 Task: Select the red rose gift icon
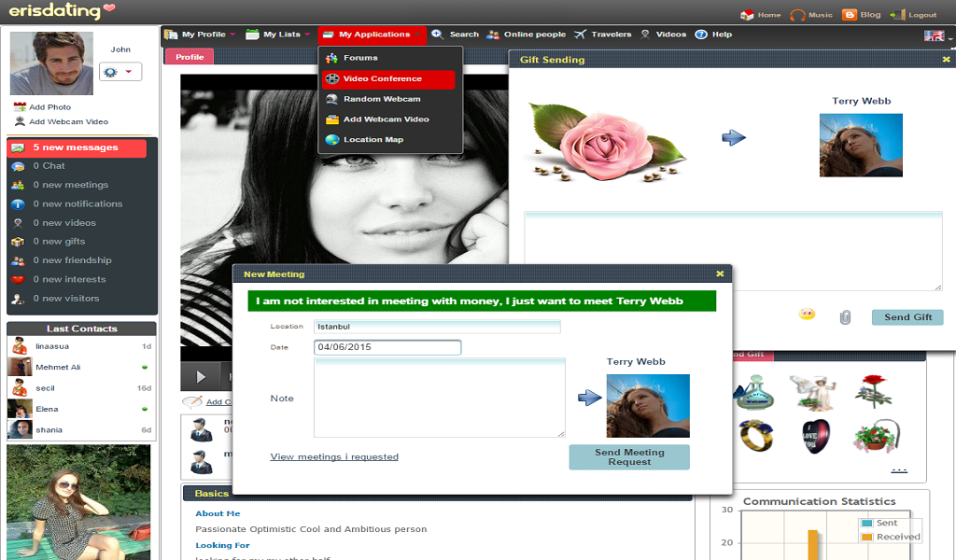pyautogui.click(x=874, y=390)
